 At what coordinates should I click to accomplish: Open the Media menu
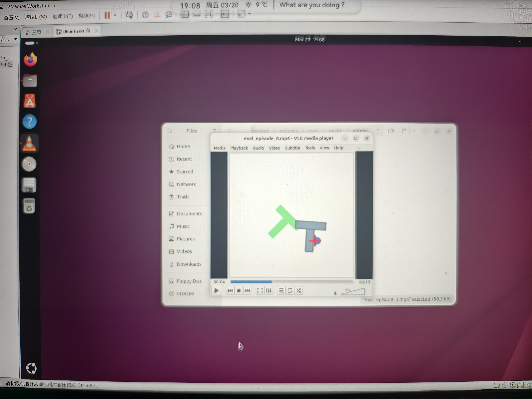[219, 148]
